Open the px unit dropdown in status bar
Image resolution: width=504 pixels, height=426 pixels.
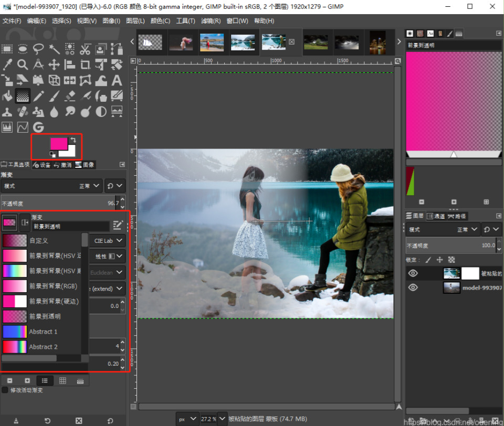coord(188,419)
